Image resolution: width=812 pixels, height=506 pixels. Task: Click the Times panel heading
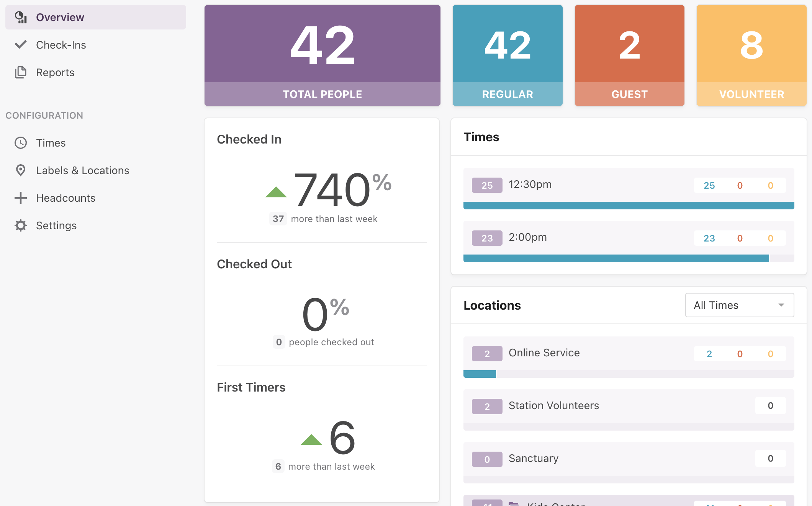point(481,137)
